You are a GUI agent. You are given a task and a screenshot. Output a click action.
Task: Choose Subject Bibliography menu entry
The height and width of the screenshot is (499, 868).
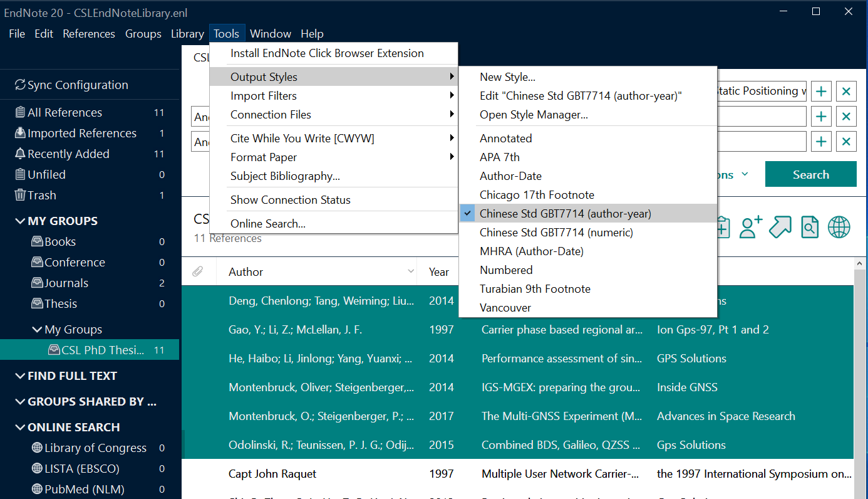point(334,176)
